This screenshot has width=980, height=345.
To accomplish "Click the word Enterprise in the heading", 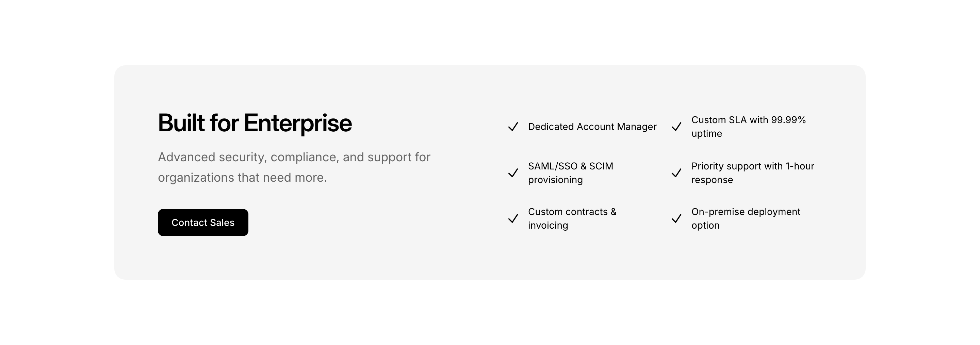I will point(297,123).
